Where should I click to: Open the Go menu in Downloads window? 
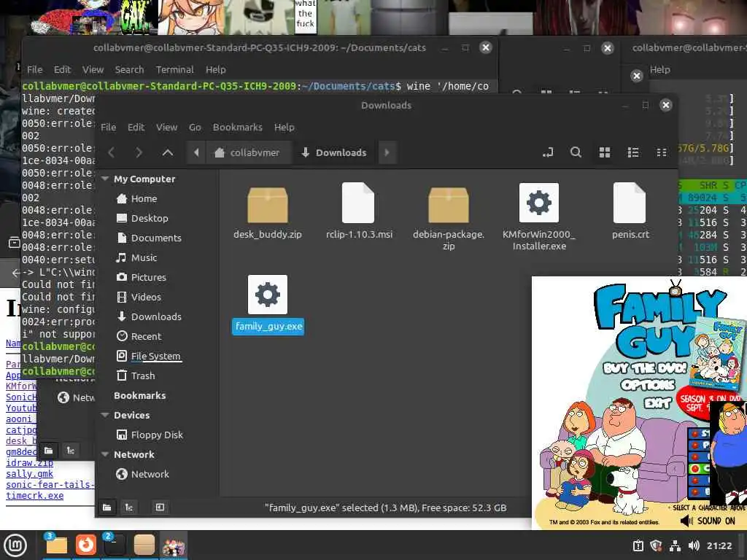[x=195, y=127]
